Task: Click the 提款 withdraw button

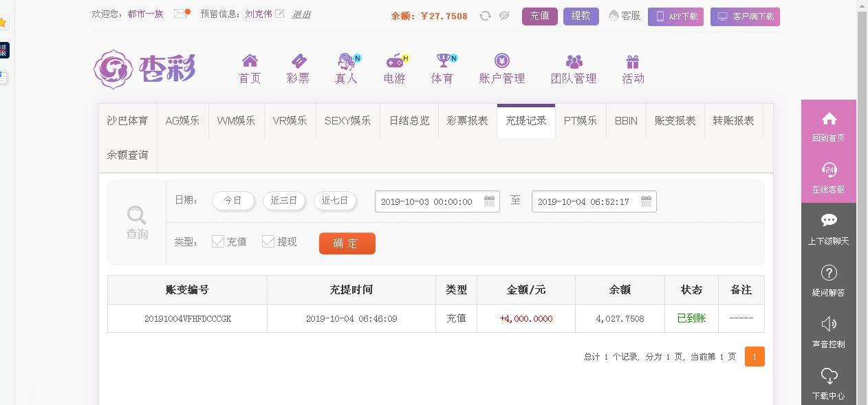Action: (581, 16)
